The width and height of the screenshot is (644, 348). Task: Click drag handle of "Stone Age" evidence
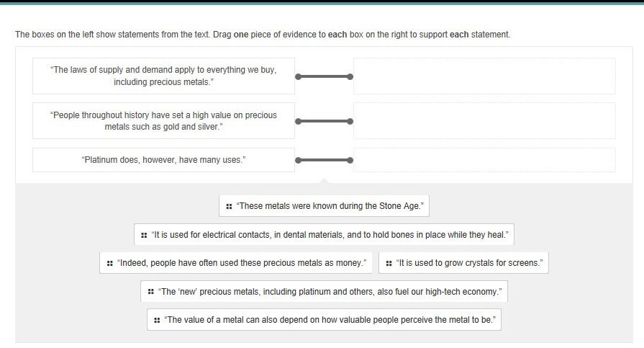[229, 206]
